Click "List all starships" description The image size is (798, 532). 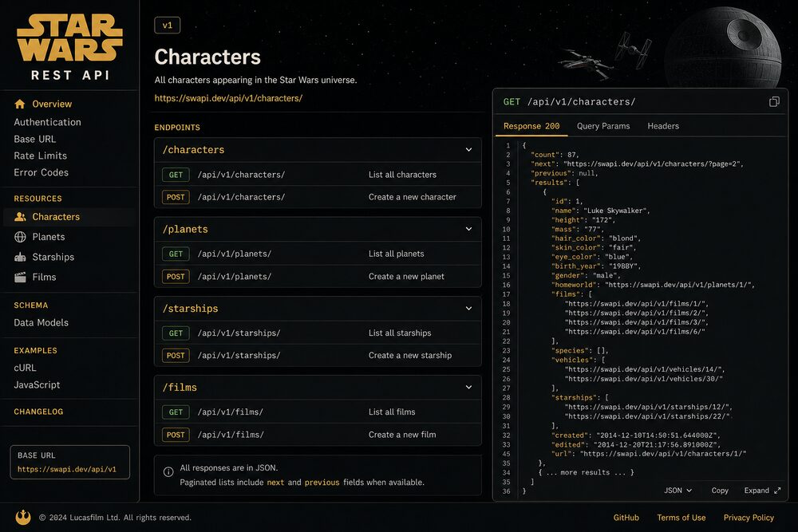(x=400, y=333)
